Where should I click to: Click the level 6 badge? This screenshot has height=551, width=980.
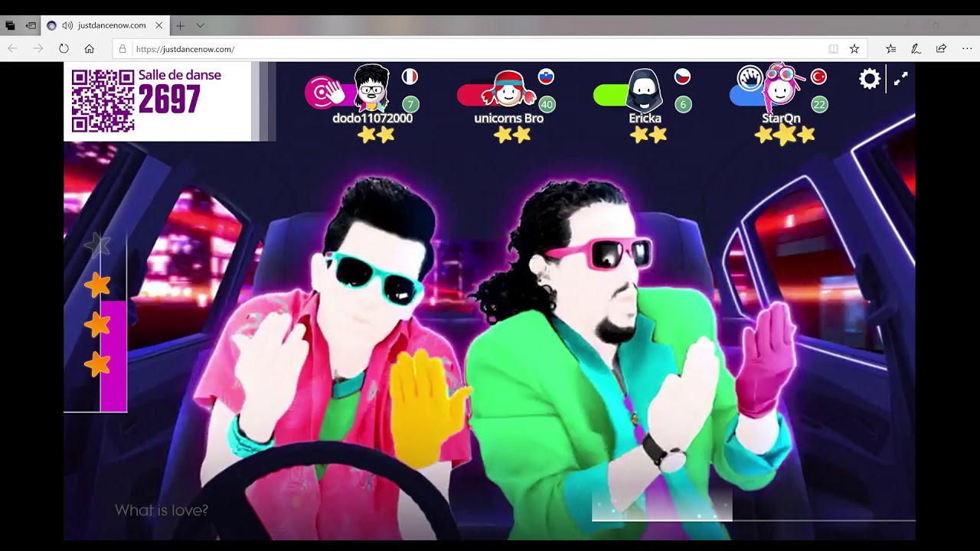click(683, 105)
